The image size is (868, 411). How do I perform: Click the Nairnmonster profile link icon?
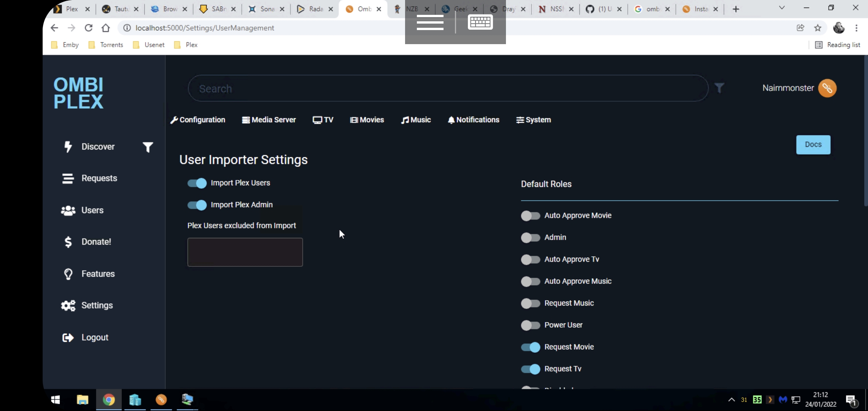tap(827, 88)
